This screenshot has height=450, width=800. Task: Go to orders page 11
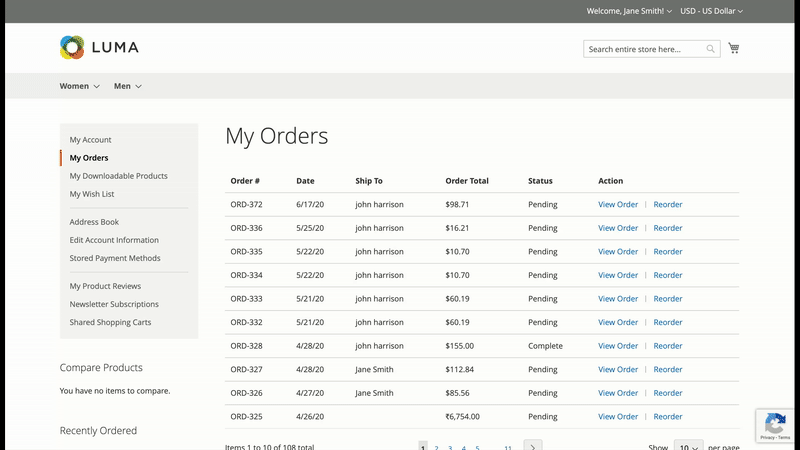point(508,447)
